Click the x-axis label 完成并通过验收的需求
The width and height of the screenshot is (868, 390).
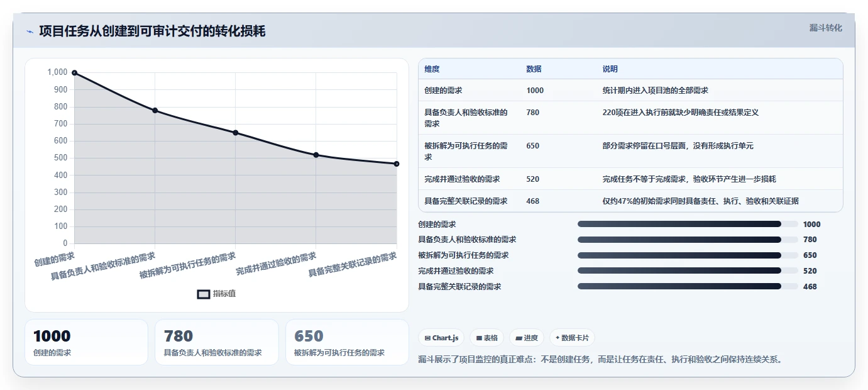pos(276,265)
